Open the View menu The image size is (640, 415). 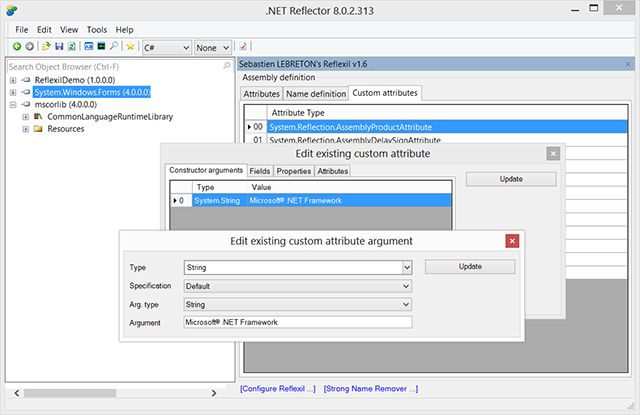pyautogui.click(x=69, y=30)
